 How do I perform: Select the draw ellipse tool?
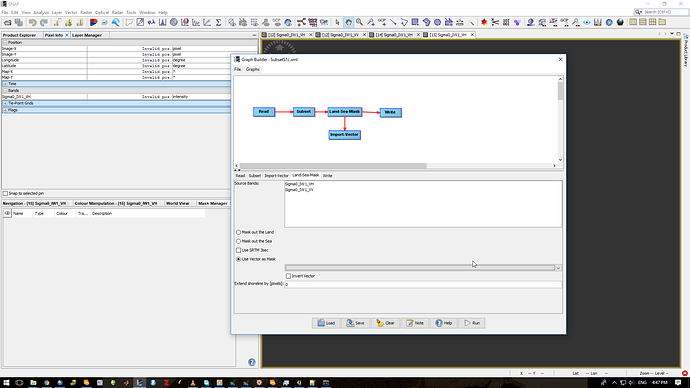(x=437, y=22)
